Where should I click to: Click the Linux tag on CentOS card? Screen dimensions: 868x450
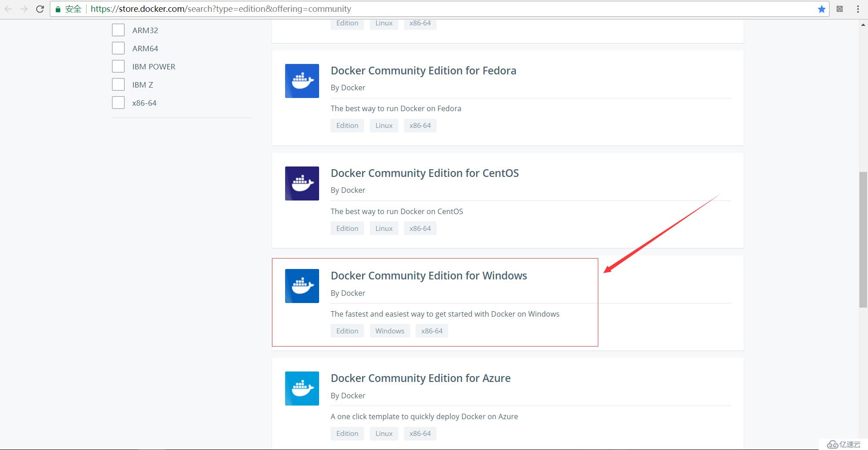[x=384, y=228]
